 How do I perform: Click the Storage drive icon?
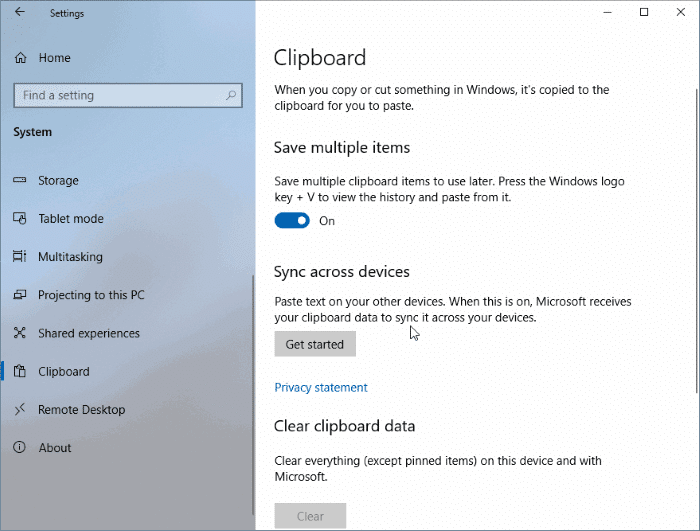(20, 180)
